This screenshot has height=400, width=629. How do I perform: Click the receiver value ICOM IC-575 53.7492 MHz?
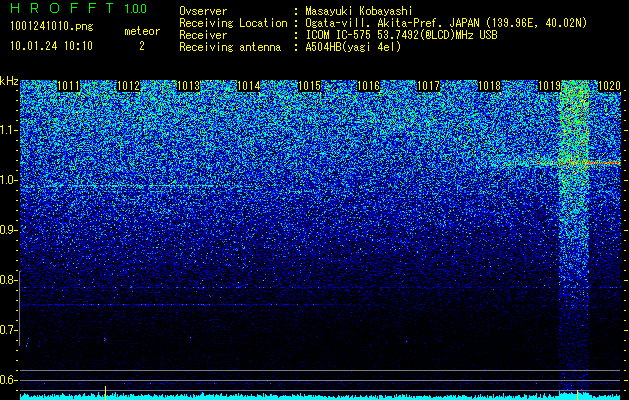click(401, 35)
